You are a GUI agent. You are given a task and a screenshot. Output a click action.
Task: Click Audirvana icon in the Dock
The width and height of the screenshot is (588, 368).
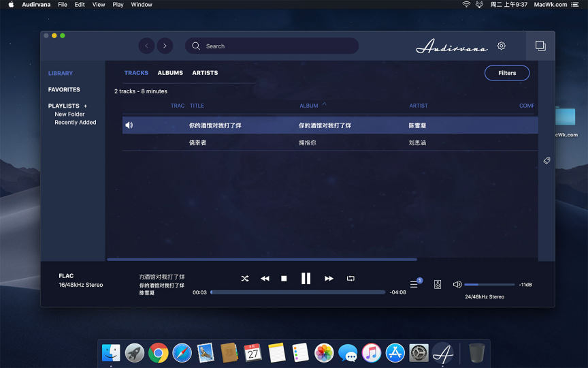(442, 353)
